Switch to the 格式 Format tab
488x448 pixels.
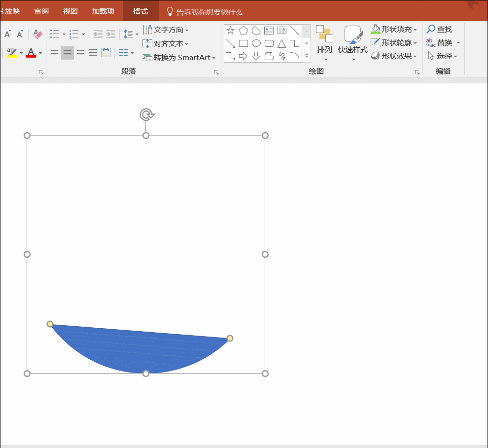coord(140,11)
